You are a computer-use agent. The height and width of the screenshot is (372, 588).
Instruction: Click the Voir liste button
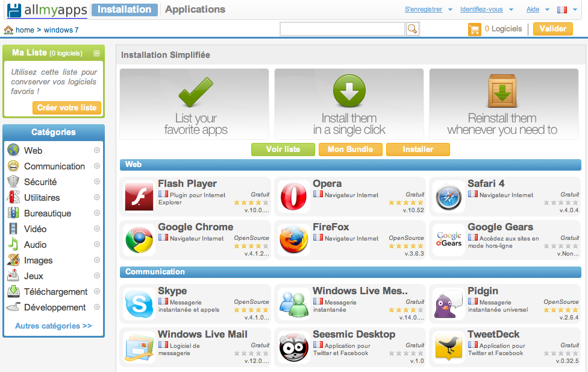tap(283, 150)
